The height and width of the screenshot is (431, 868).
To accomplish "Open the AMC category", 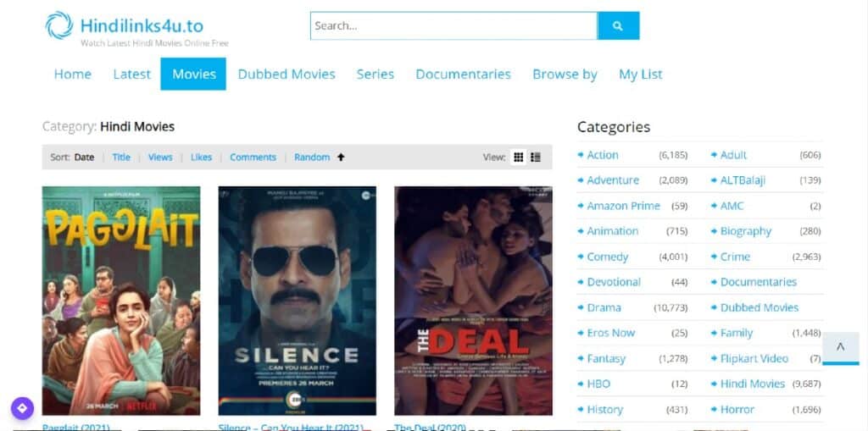I will tap(732, 206).
